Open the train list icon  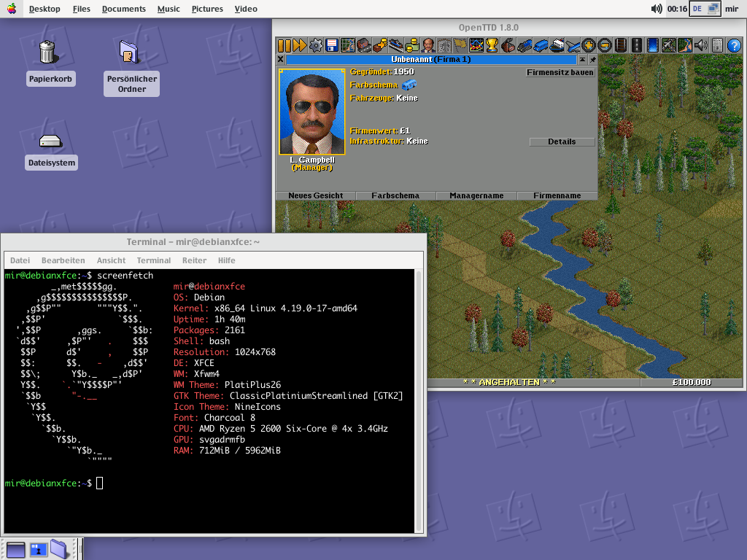pos(525,46)
